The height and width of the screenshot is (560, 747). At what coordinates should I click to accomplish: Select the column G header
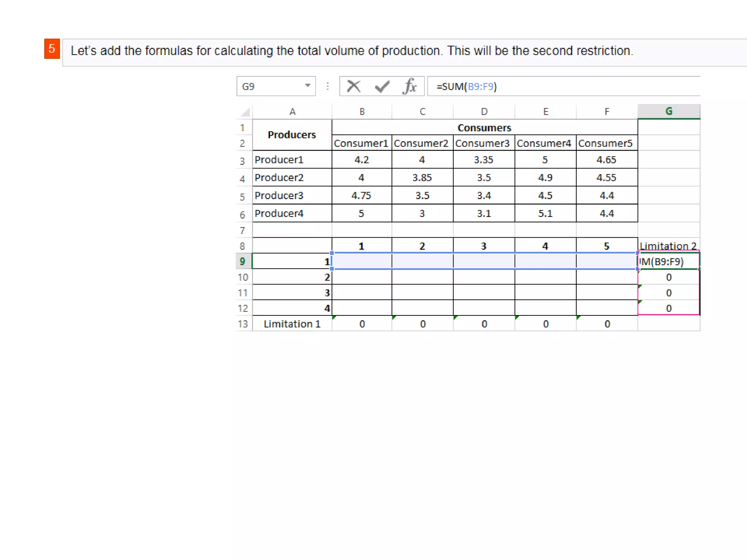[x=668, y=111]
